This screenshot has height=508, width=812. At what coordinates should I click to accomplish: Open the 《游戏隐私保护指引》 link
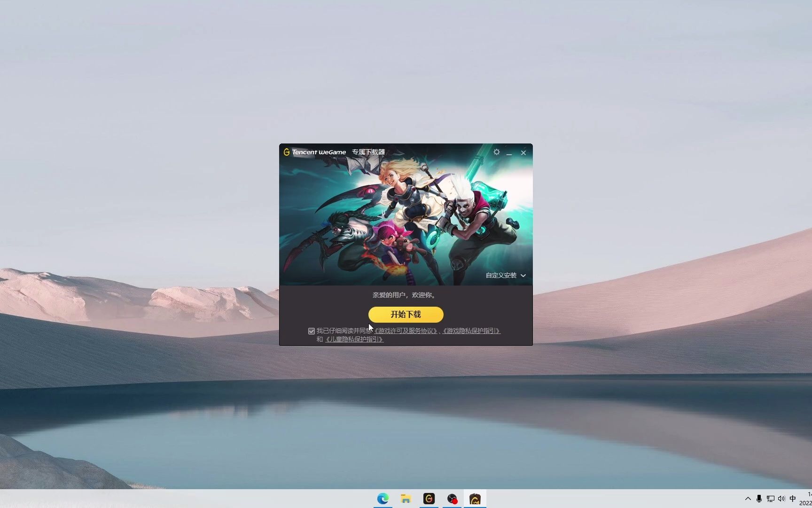click(471, 331)
